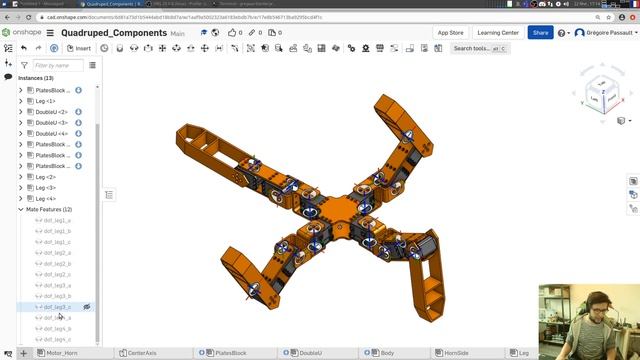Expand the Leg <4> instance
Screen dimensions: 640x360
click(21, 198)
